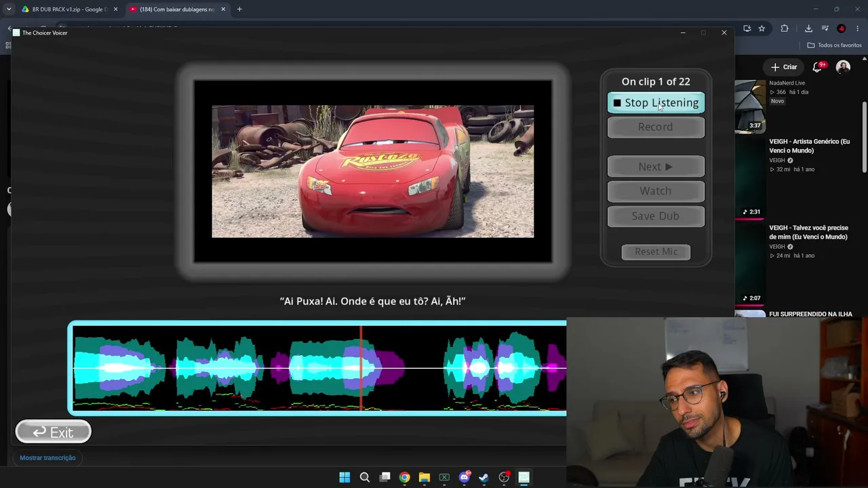Minimize The Choicer Voicer window
Screen dimensions: 868x488
tap(683, 33)
